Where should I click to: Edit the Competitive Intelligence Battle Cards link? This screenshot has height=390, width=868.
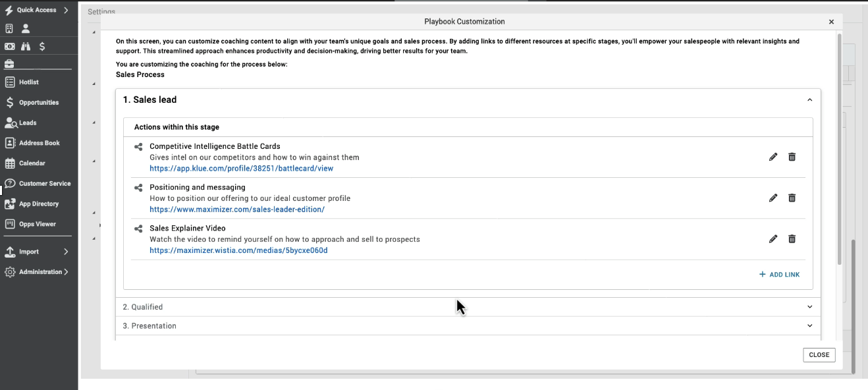tap(773, 157)
